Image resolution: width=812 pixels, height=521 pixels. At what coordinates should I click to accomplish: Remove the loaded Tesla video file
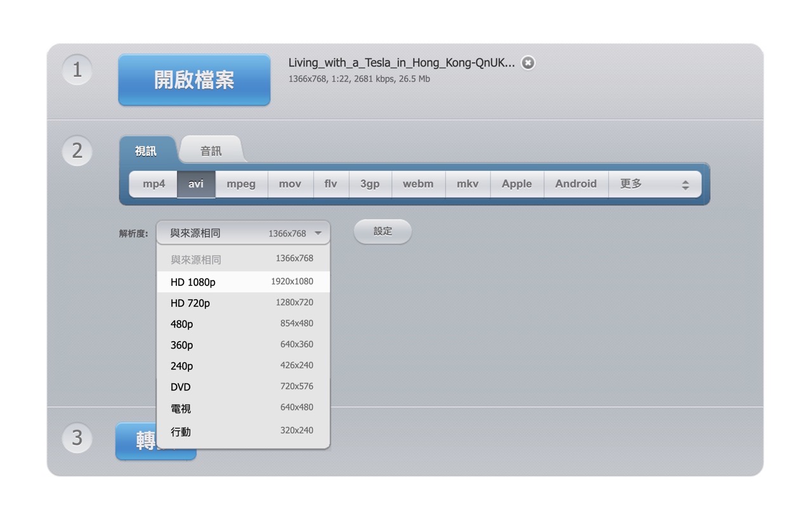[528, 63]
